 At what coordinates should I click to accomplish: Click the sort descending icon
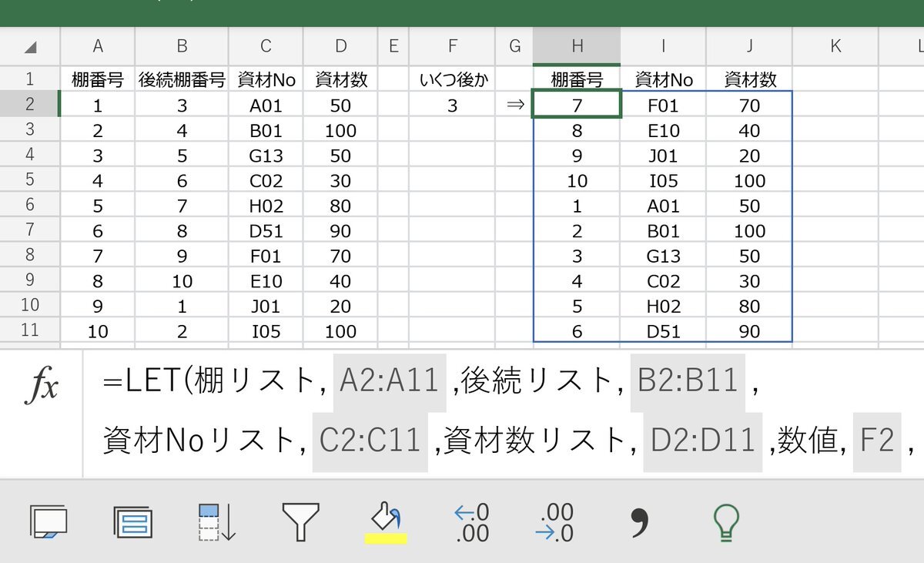pos(216,522)
